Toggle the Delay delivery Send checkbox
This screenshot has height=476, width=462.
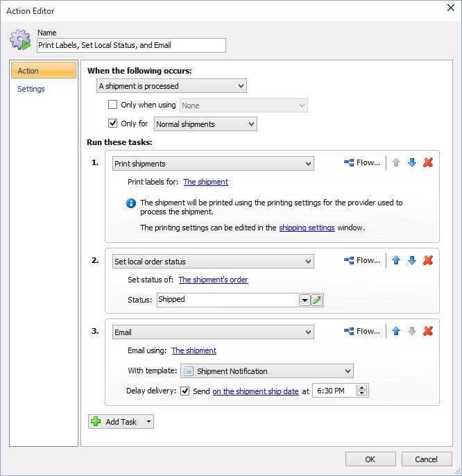click(x=185, y=391)
